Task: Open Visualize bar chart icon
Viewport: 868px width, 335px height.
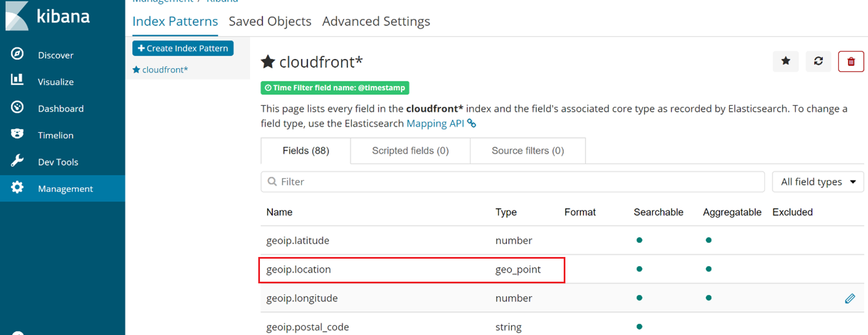Action: pyautogui.click(x=17, y=80)
